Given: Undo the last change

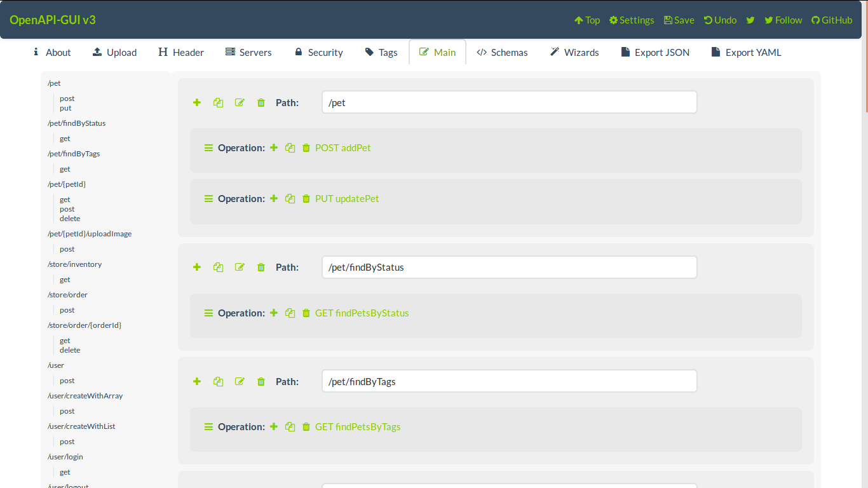Looking at the screenshot, I should pos(720,20).
